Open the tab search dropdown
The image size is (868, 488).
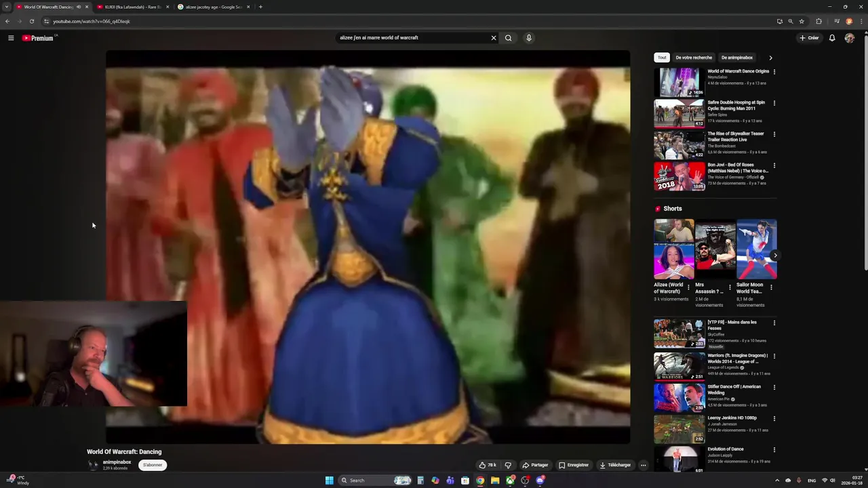tap(7, 7)
